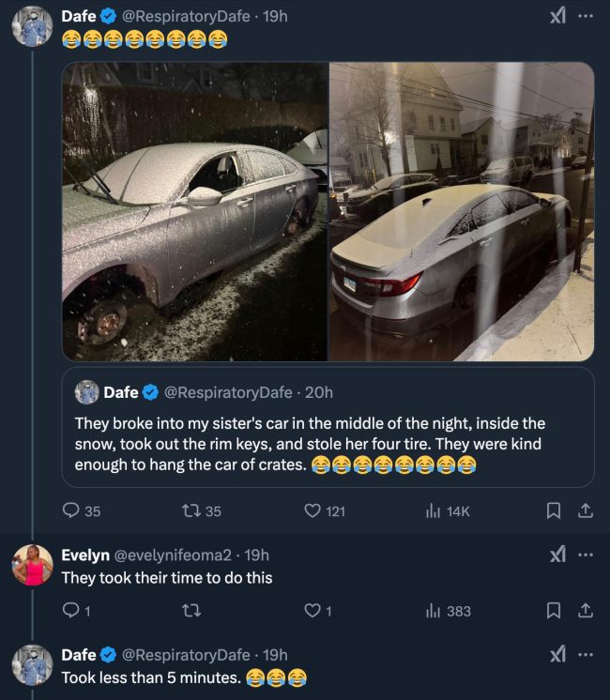This screenshot has height=700, width=610.
Task: Open more options on Dafe's last reply
Action: click(x=586, y=654)
